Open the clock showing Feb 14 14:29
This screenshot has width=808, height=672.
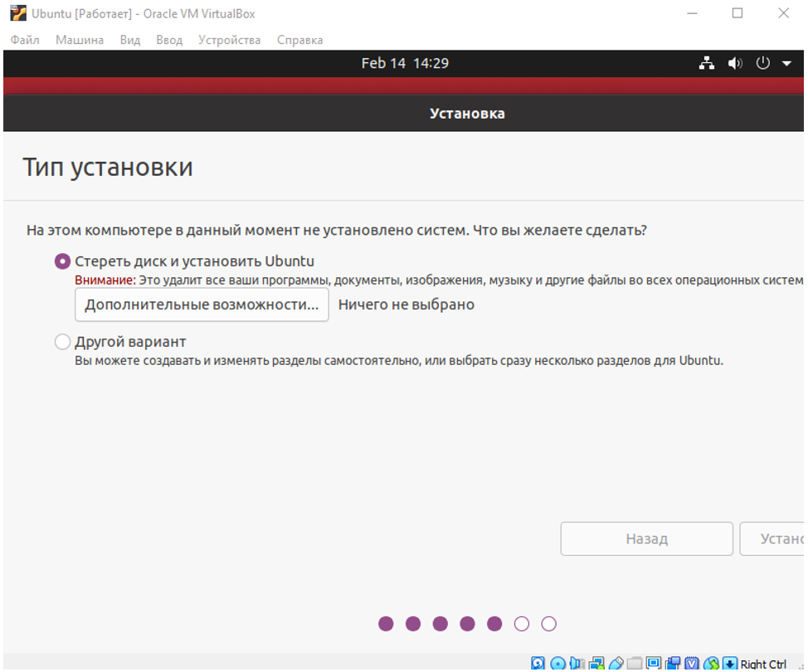405,63
